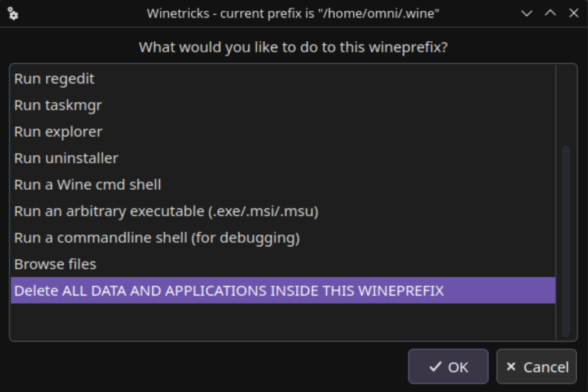Choose Run an arbitrary executable option

[x=283, y=211]
